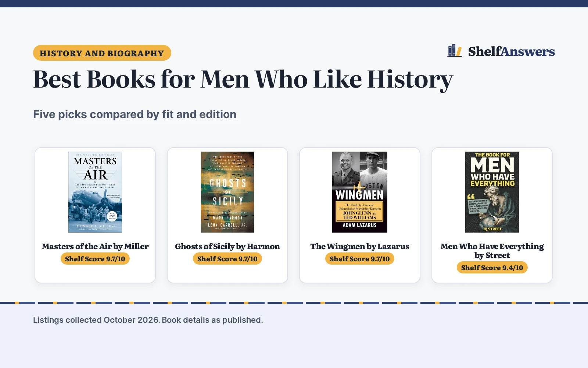Click the Shelf Score 9.4/10 badge

pyautogui.click(x=492, y=268)
